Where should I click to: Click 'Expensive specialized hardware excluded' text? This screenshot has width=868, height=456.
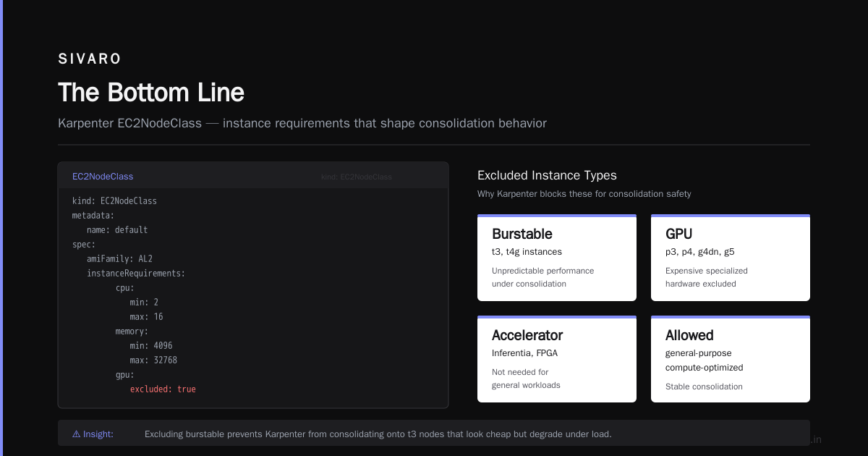click(x=707, y=277)
